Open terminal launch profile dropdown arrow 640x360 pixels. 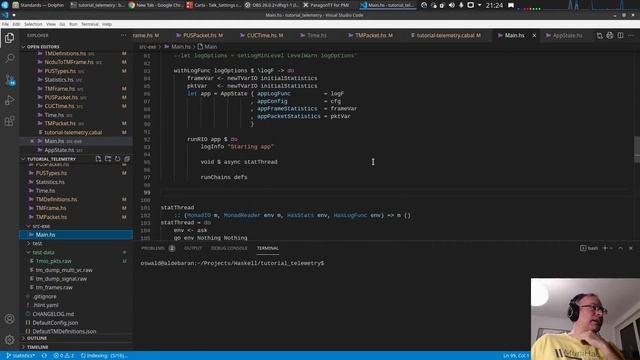(x=611, y=248)
